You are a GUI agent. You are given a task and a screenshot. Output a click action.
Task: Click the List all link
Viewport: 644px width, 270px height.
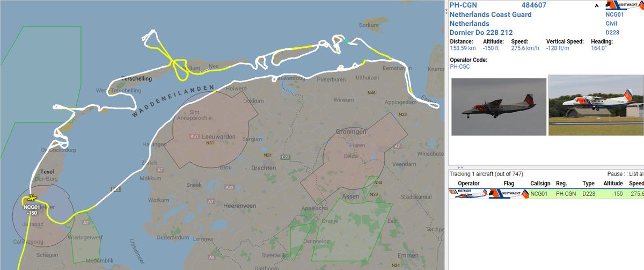tap(635, 173)
